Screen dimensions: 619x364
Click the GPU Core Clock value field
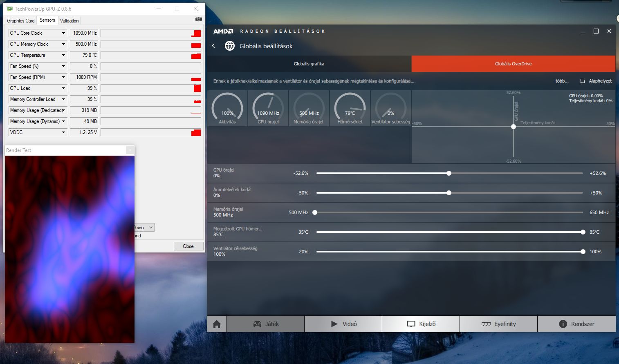coord(84,33)
